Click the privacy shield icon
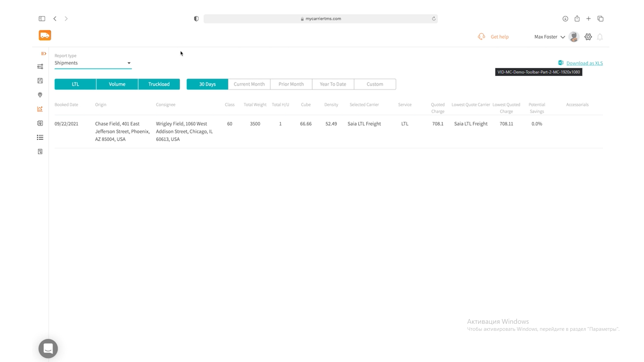 (196, 18)
